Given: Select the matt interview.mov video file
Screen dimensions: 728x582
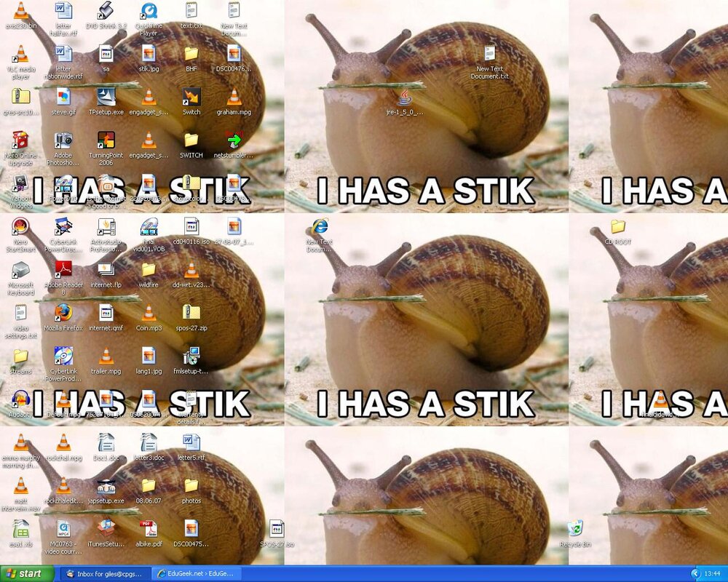Looking at the screenshot, I should (21, 485).
